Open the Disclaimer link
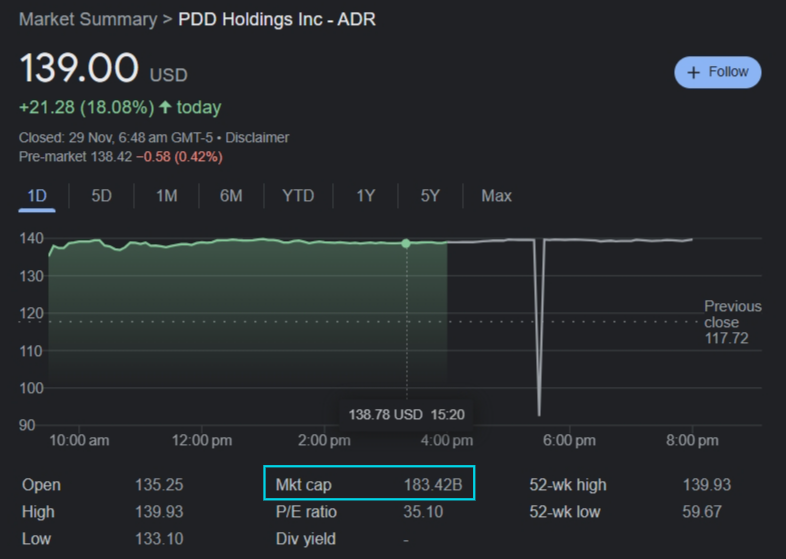Screen dimensions: 786x559 click(x=257, y=137)
